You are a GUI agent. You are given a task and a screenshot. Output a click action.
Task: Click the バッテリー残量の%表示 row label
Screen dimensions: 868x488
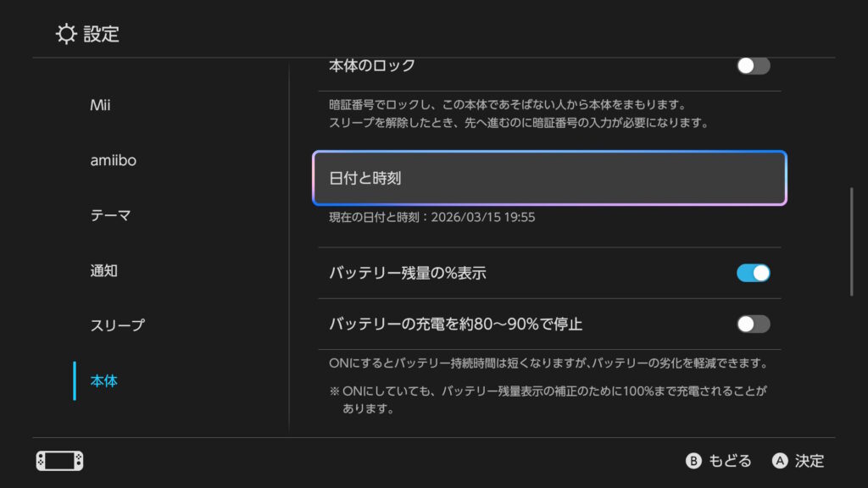tap(407, 273)
